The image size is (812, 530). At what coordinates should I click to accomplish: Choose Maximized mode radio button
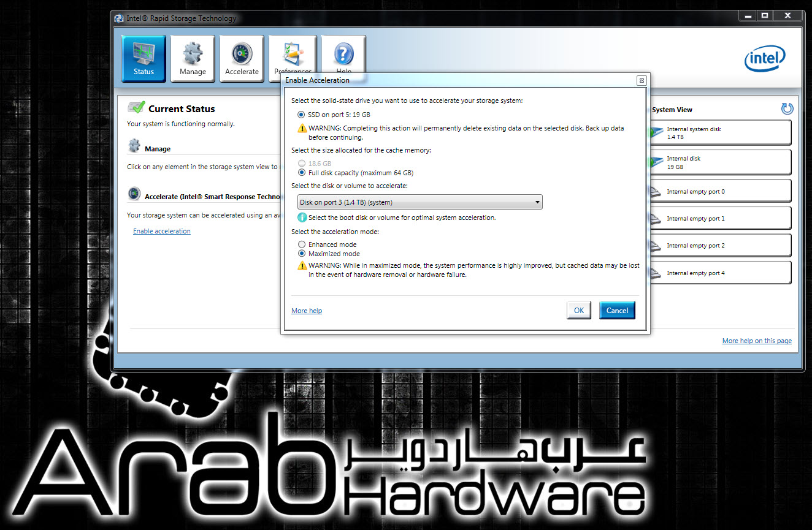point(301,254)
